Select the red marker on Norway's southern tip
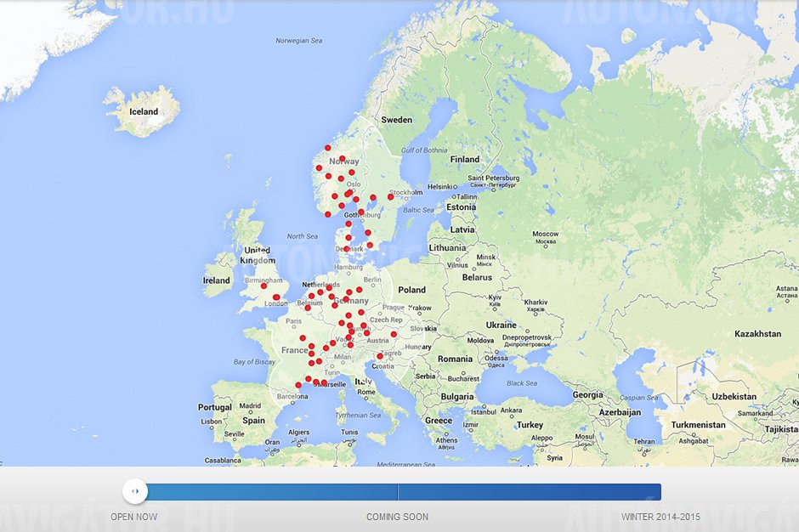Screen dimensions: 799x532 tap(328, 214)
